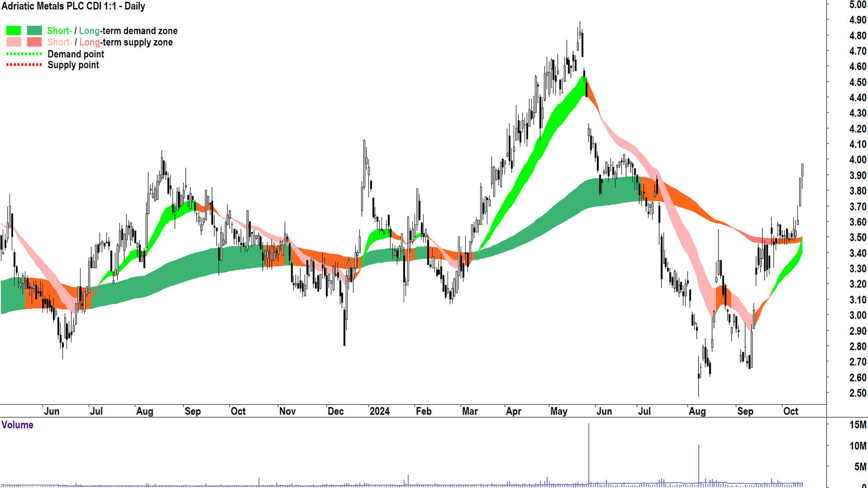Click the 4.80 price axis label
Screen dimensions: 868x488
click(858, 36)
